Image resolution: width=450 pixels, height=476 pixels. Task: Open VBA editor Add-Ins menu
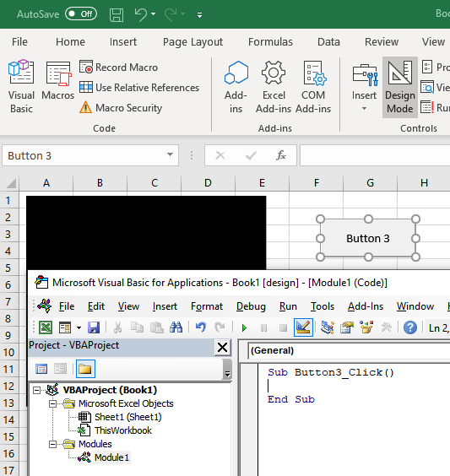click(x=366, y=306)
